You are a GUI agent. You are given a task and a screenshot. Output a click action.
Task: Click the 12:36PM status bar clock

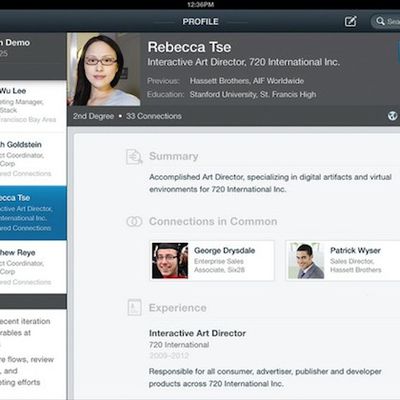coord(200,5)
